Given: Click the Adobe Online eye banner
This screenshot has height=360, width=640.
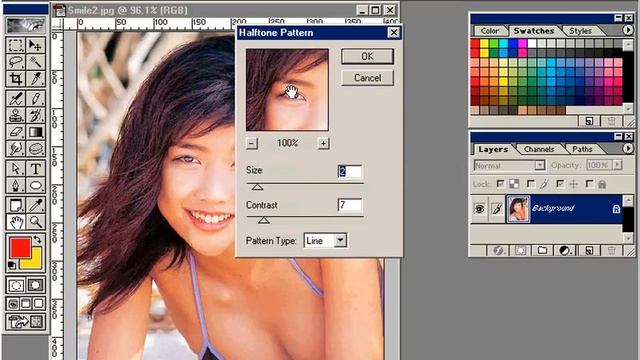Looking at the screenshot, I should pos(25,25).
